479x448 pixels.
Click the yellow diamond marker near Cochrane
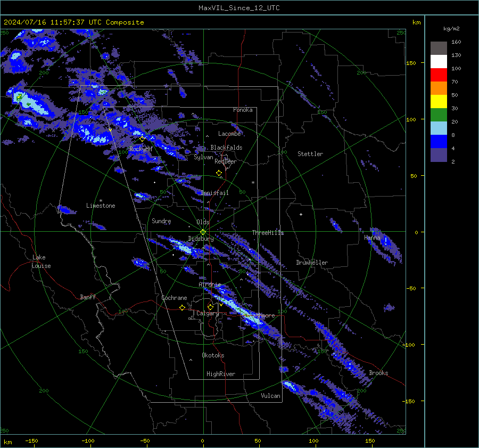(183, 308)
